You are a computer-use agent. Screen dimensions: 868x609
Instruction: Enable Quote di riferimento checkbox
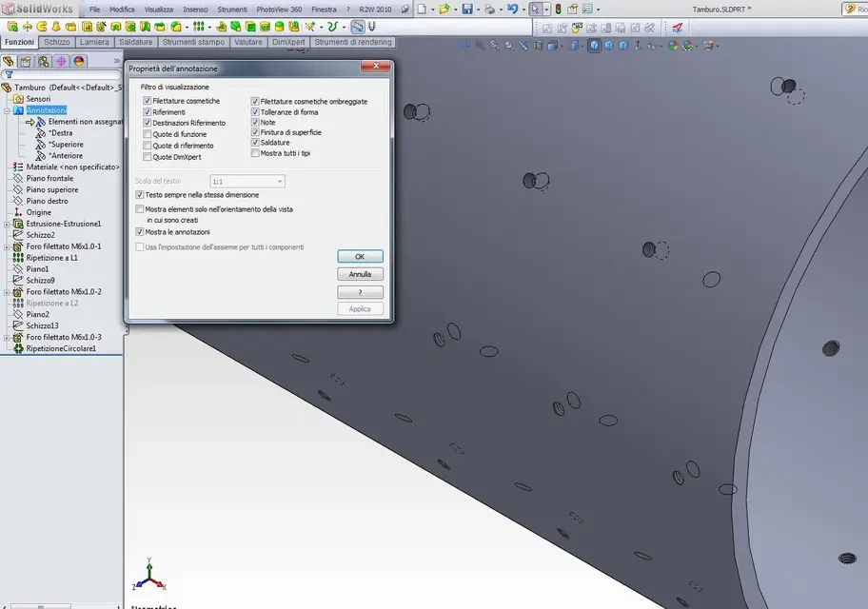(x=148, y=146)
